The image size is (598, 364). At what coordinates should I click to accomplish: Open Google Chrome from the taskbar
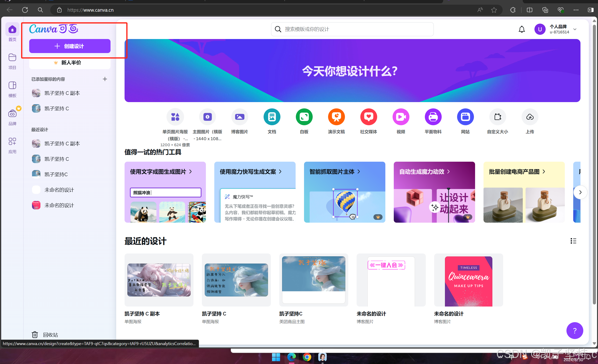(307, 357)
